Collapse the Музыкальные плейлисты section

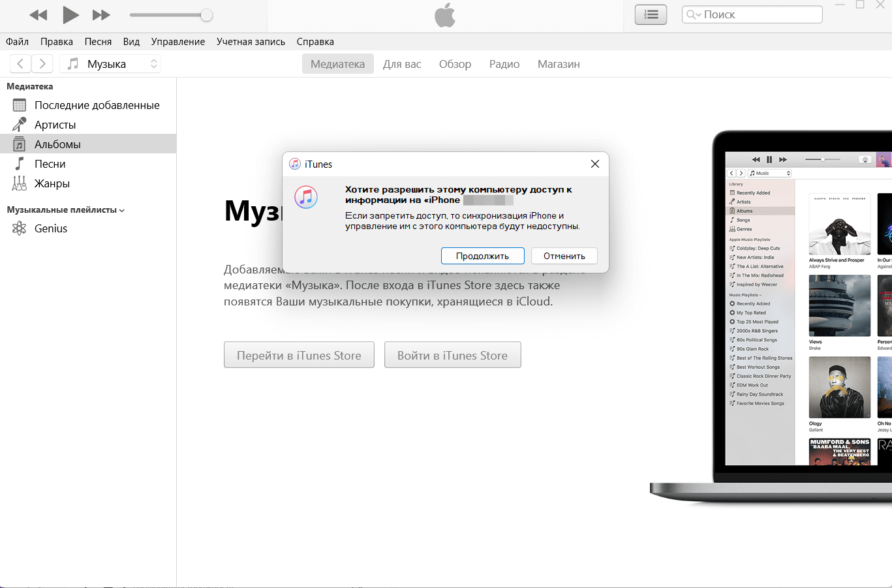120,209
